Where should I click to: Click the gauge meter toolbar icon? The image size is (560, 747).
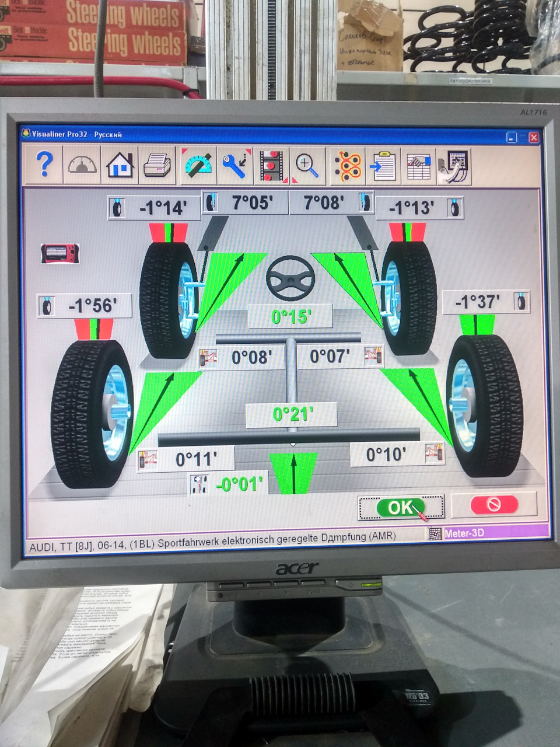pyautogui.click(x=83, y=165)
